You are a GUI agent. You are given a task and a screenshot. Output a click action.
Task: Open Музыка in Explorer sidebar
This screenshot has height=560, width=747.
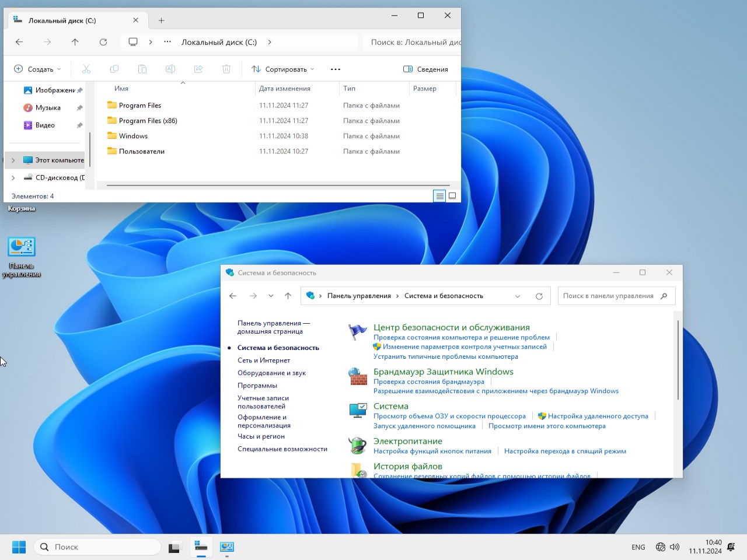click(x=48, y=107)
